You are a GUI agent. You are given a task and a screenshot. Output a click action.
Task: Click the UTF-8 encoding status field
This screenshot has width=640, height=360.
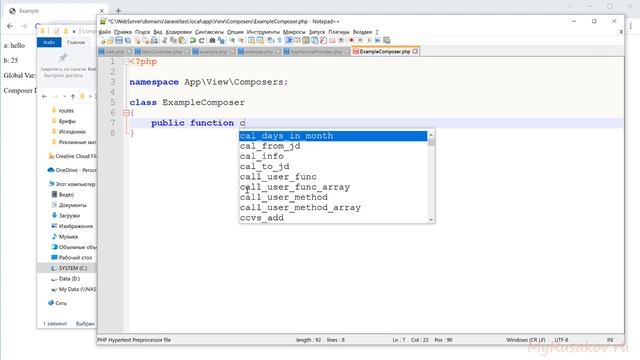(561, 340)
